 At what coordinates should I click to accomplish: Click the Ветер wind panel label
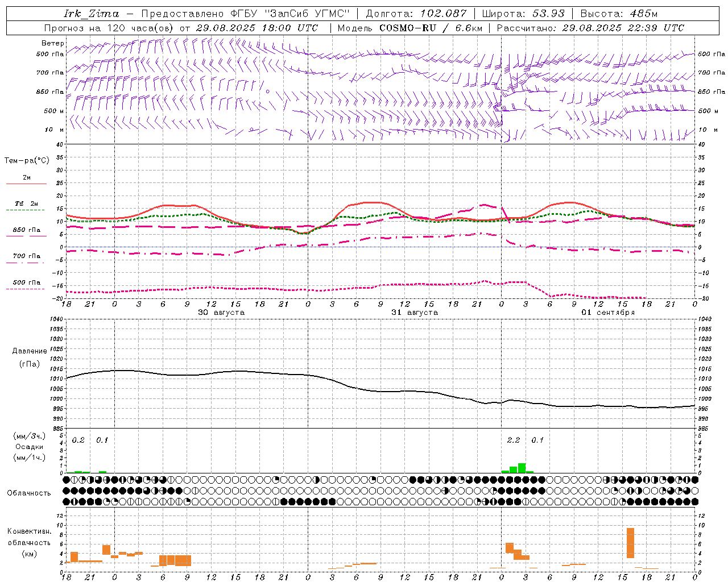tap(52, 43)
